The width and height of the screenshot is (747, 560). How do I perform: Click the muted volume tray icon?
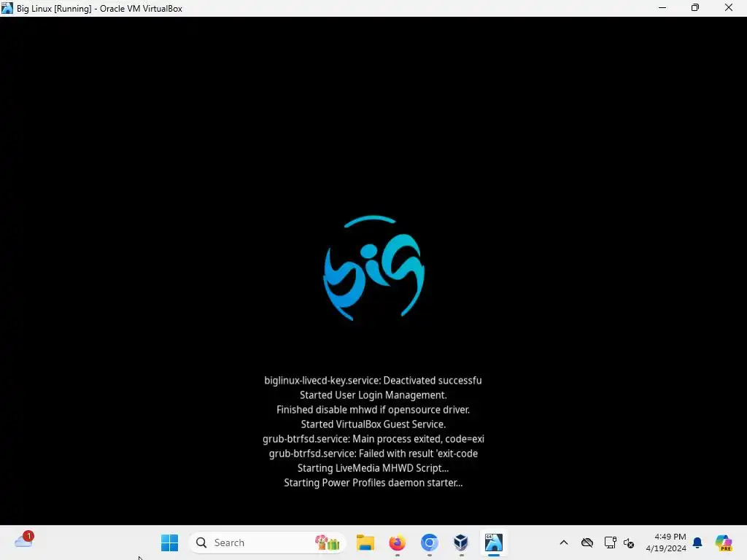pyautogui.click(x=629, y=542)
